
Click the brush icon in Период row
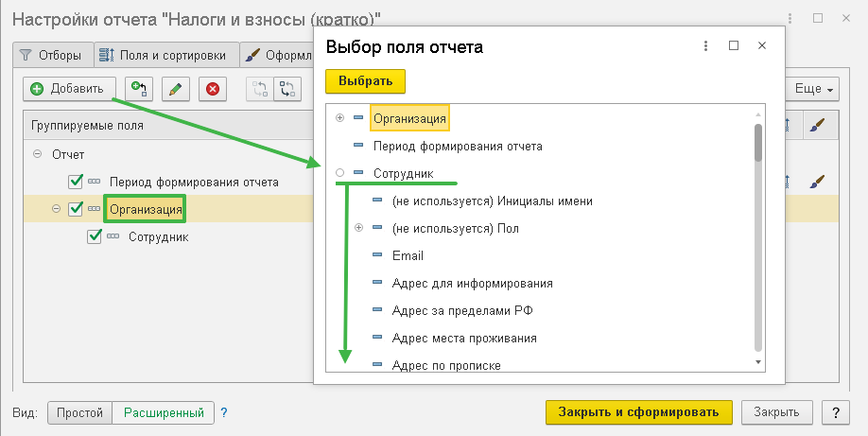817,182
